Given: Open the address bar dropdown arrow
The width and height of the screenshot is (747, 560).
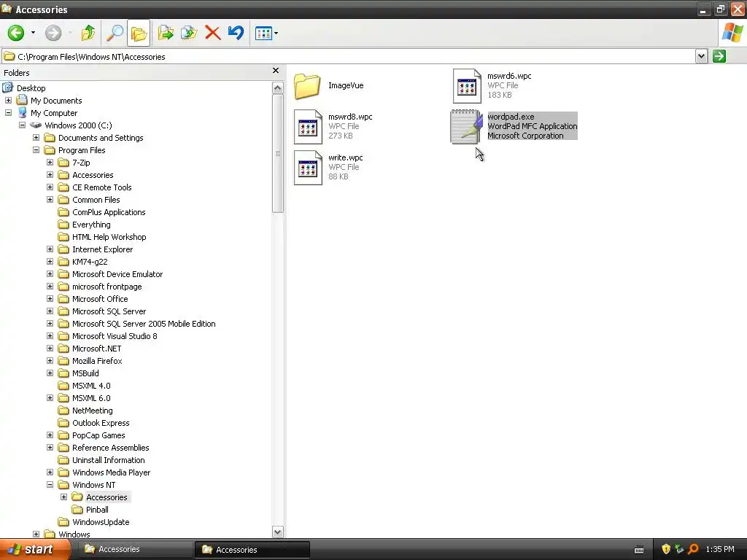Looking at the screenshot, I should 701,56.
